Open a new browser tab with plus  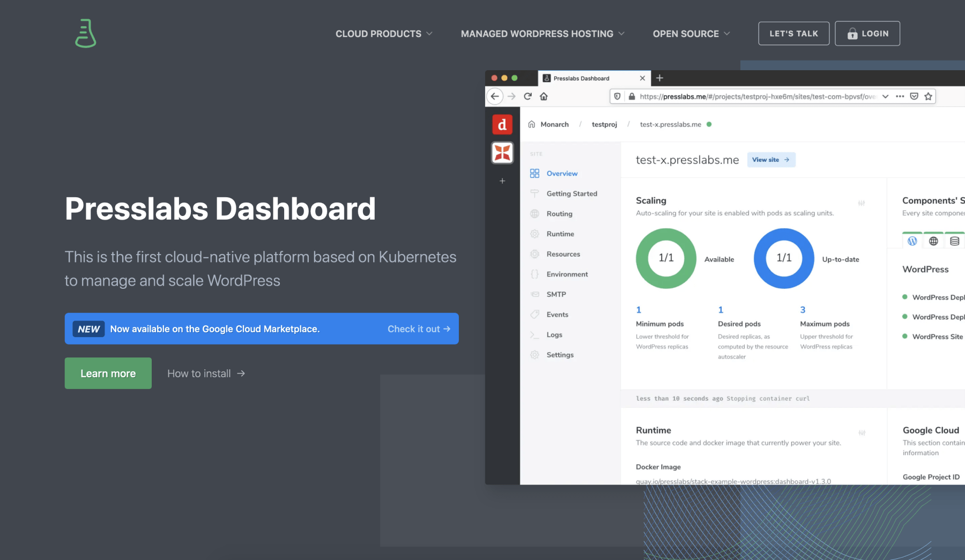(660, 78)
